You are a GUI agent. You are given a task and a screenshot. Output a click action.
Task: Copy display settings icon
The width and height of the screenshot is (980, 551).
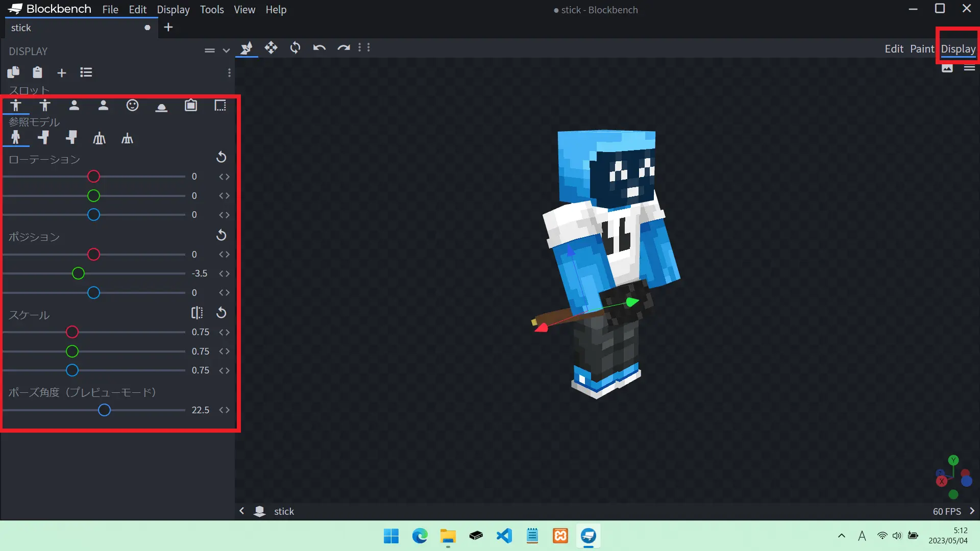(13, 72)
